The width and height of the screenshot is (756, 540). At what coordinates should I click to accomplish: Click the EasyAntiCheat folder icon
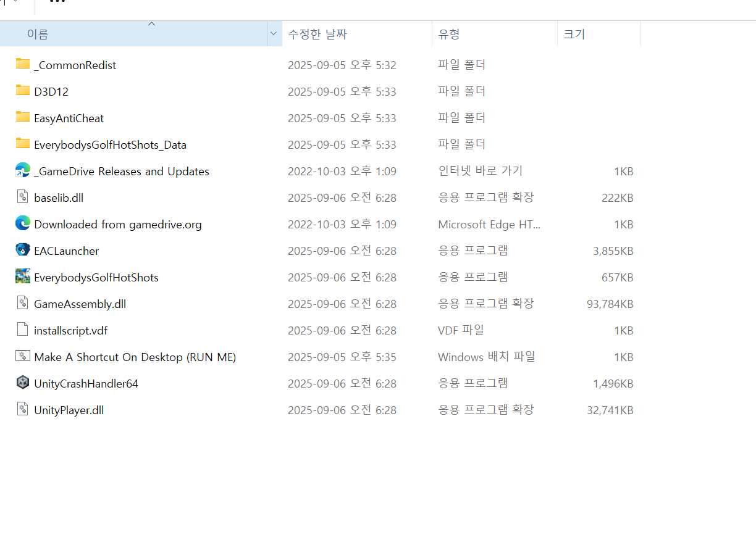click(x=23, y=117)
